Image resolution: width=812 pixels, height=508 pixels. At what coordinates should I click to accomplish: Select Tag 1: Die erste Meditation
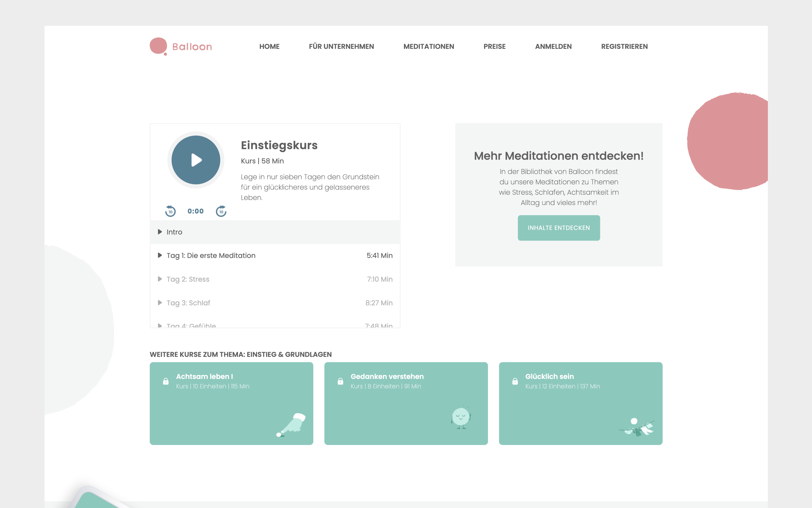275,255
